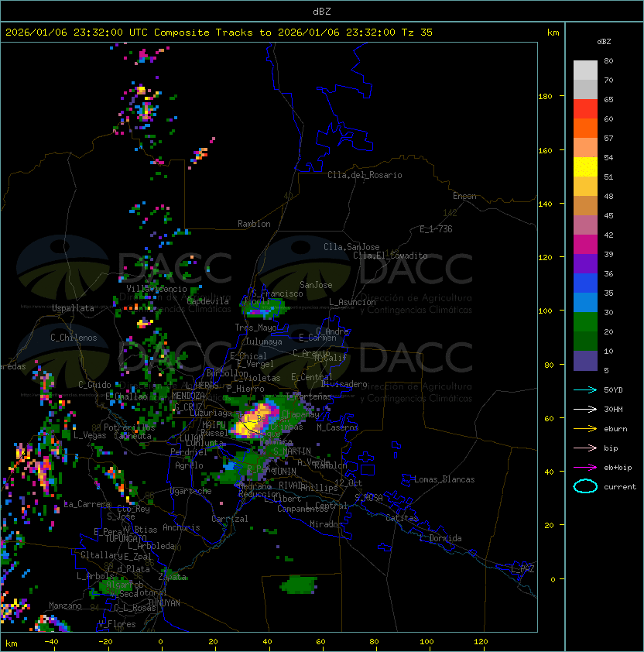Click the C_Chilenos label

74,338
